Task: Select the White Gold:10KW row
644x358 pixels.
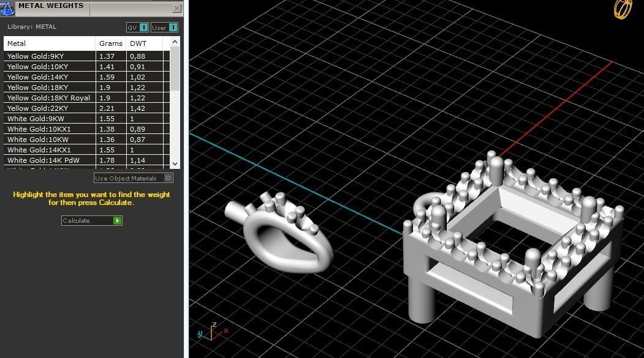Action: (x=86, y=140)
